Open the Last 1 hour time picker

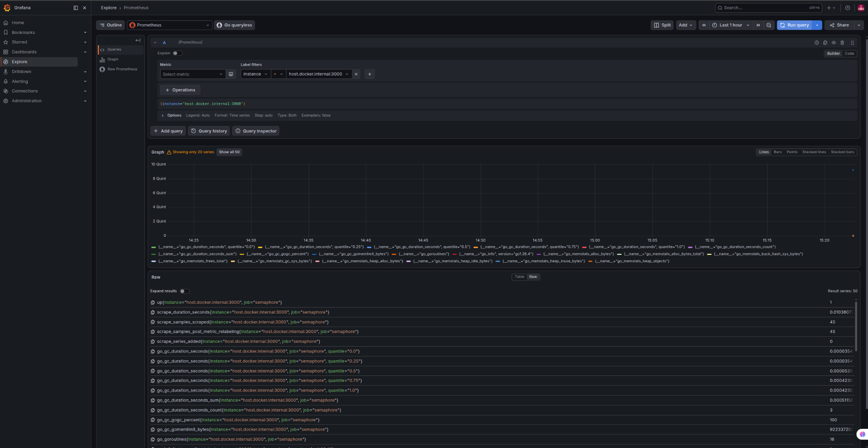pyautogui.click(x=731, y=25)
